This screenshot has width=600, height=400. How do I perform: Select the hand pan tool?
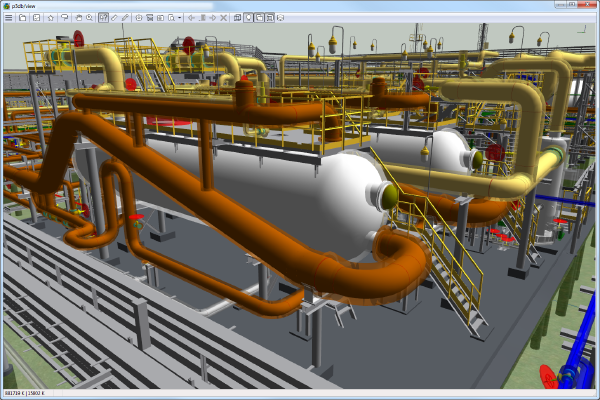pos(78,18)
